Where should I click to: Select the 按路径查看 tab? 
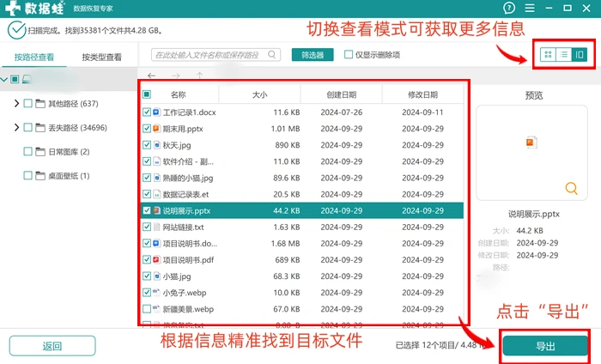pyautogui.click(x=34, y=58)
